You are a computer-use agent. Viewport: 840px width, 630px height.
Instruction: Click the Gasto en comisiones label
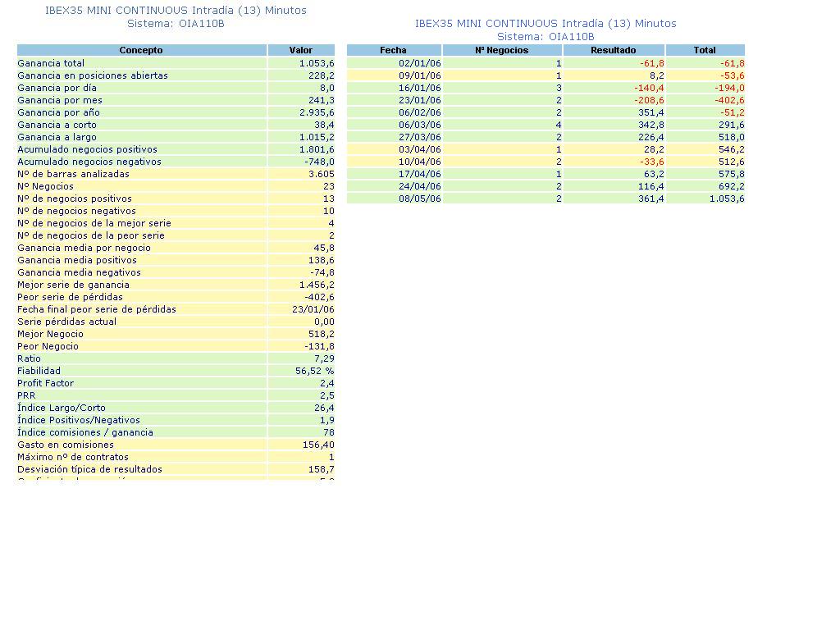(66, 445)
